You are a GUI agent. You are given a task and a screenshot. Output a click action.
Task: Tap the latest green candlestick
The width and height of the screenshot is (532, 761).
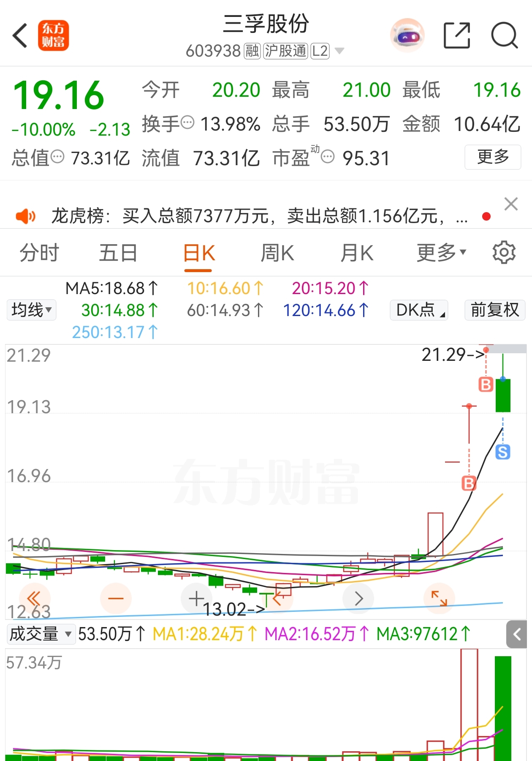[x=503, y=395]
